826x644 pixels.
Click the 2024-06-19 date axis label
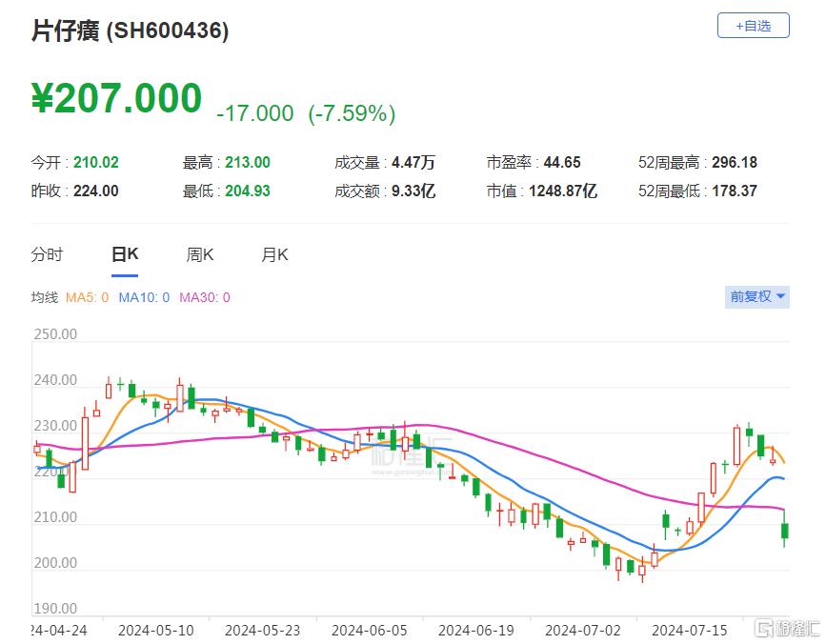[x=476, y=631]
